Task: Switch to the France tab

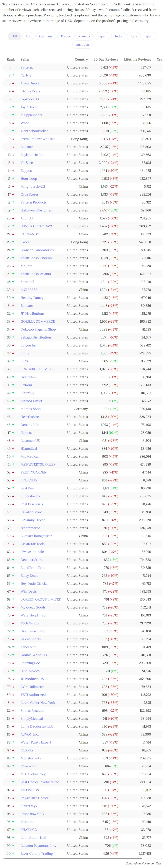Action: point(66,36)
